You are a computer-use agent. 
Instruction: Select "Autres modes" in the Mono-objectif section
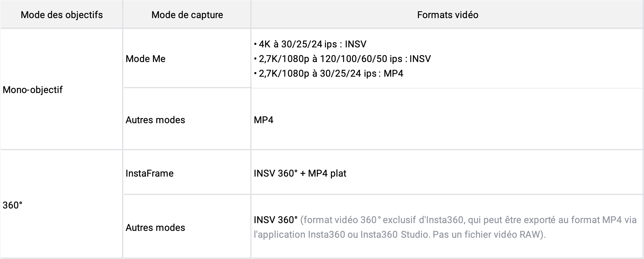pyautogui.click(x=155, y=120)
